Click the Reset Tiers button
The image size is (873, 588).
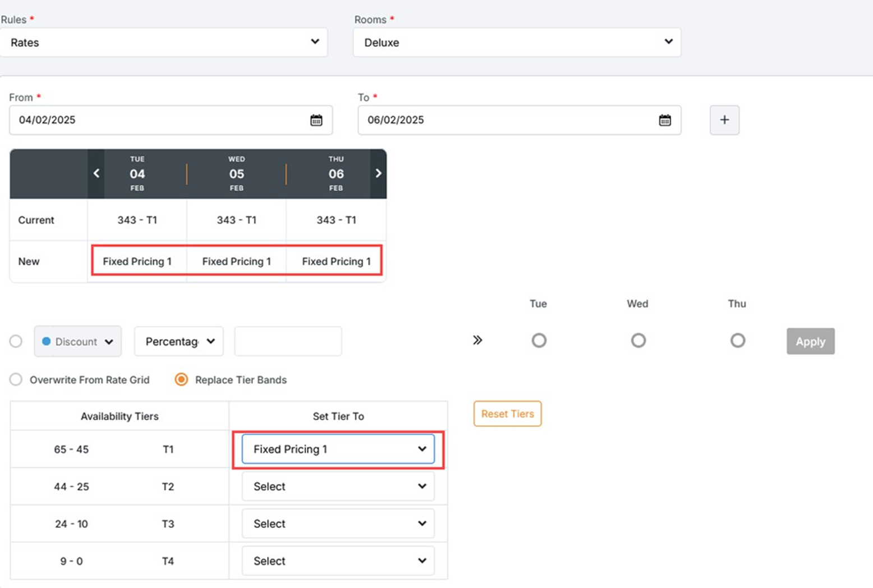[507, 414]
